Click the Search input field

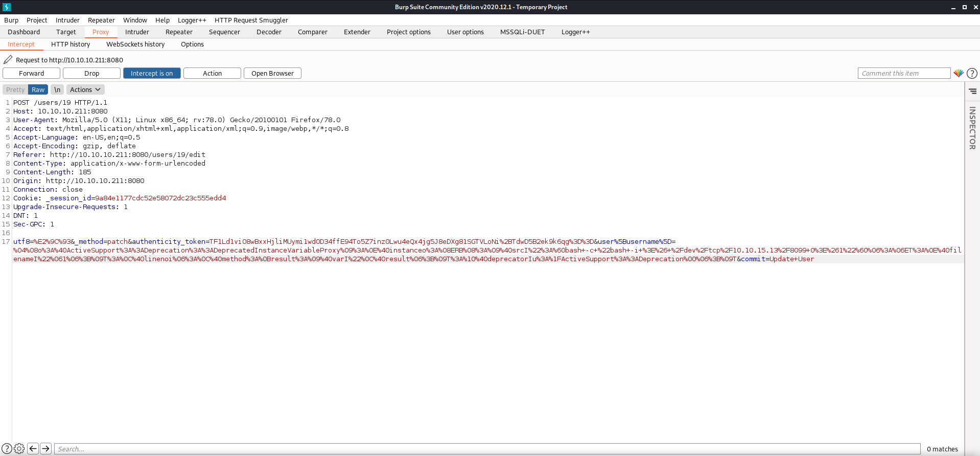[x=487, y=449]
